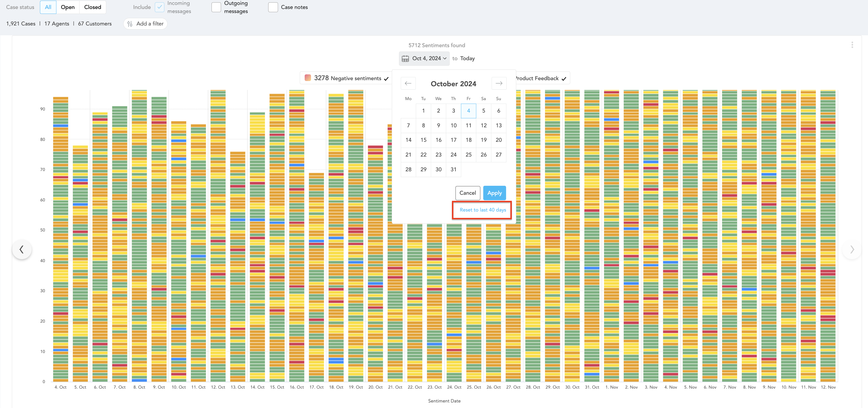Viewport: 868px width, 408px height.
Task: Click the Add a filter icon
Action: point(130,24)
